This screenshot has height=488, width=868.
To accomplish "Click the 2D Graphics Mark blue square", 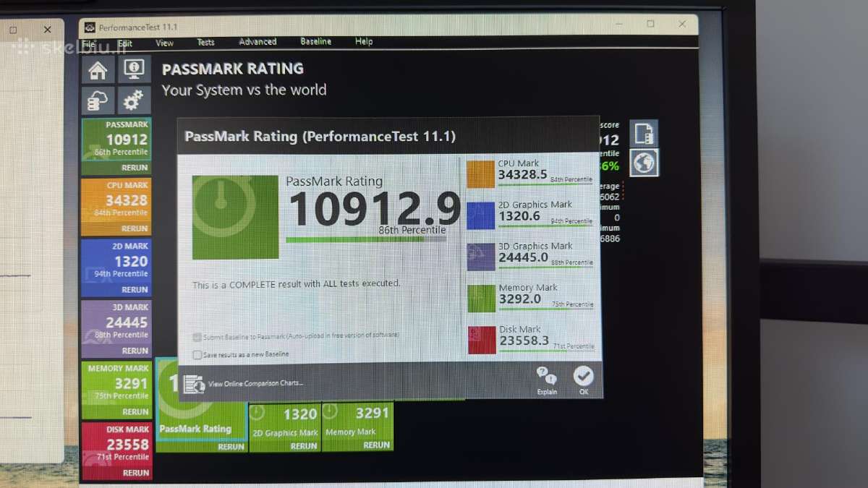I will (x=480, y=215).
